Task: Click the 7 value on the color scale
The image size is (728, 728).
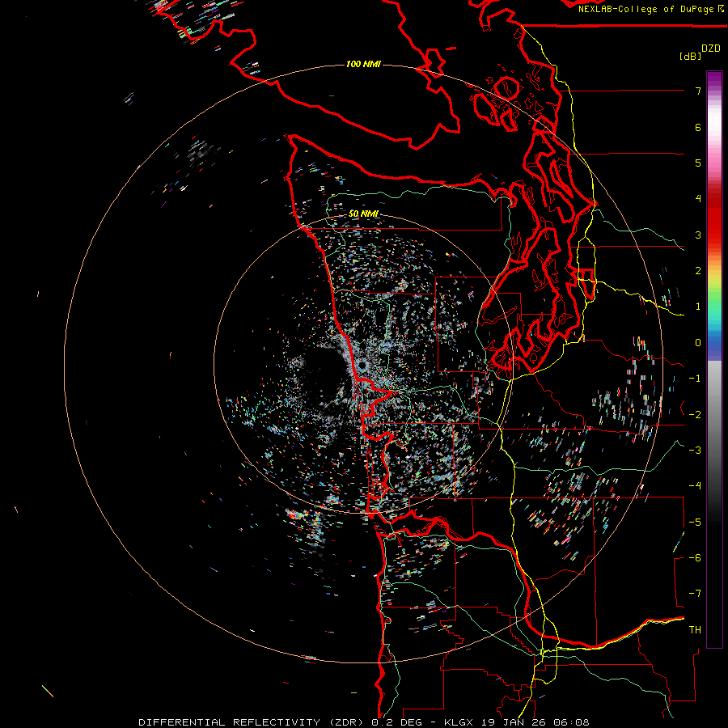Action: point(698,91)
